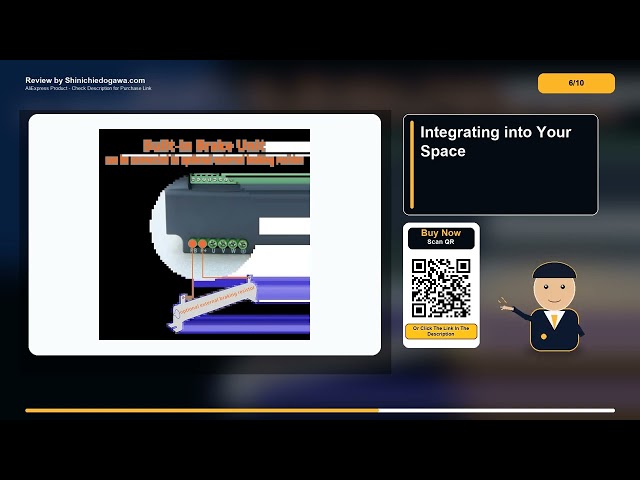This screenshot has height=480, width=640.
Task: Click the orange plus terminal dot
Action: [x=202, y=244]
